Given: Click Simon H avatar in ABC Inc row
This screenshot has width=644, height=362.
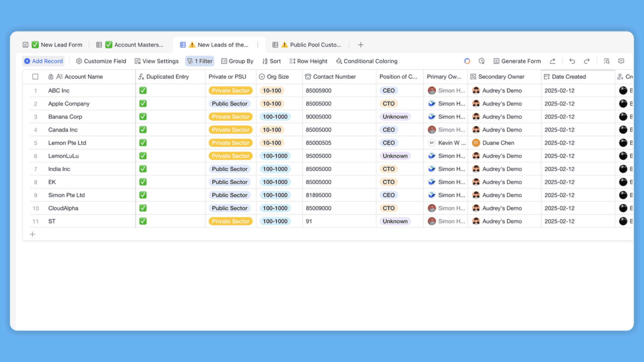Looking at the screenshot, I should (432, 90).
